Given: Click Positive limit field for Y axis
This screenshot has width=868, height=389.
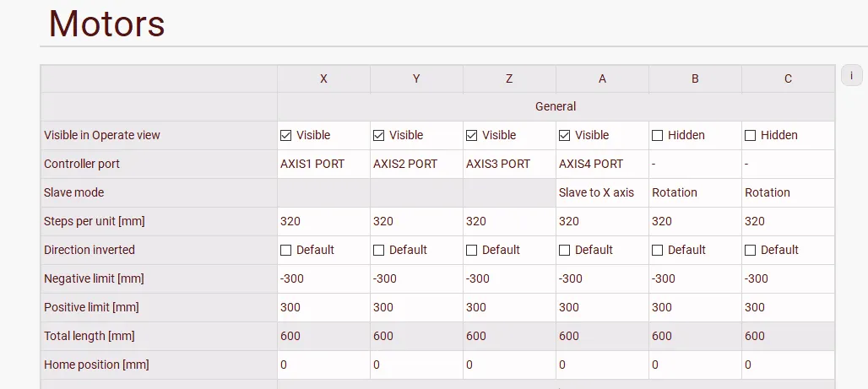Looking at the screenshot, I should click(x=417, y=308).
